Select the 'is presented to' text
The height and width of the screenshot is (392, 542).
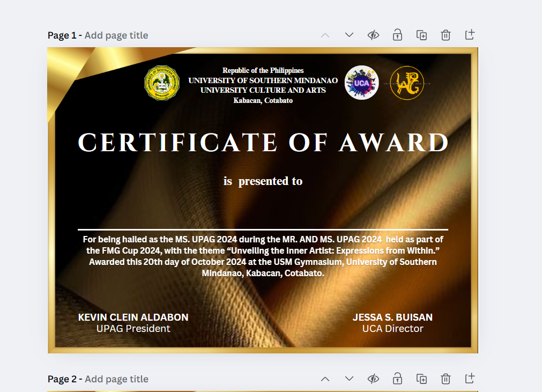click(x=263, y=181)
